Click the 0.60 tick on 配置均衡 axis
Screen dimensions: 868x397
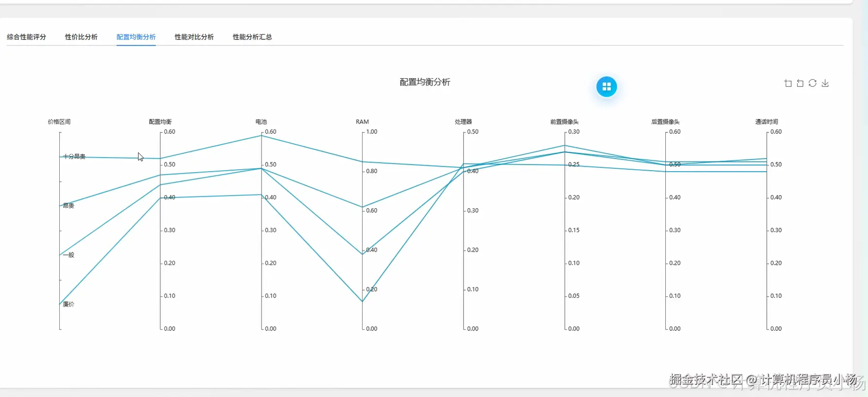170,132
